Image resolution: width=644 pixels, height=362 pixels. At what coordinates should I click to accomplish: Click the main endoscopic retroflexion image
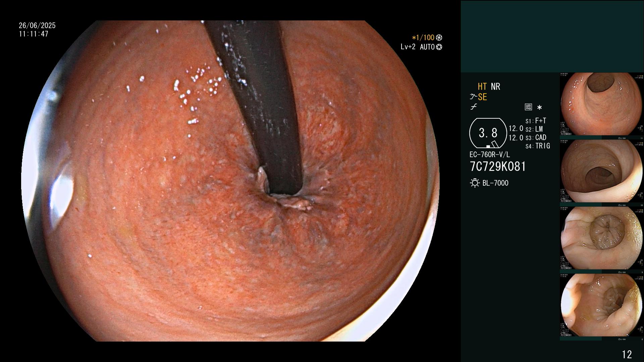230,181
